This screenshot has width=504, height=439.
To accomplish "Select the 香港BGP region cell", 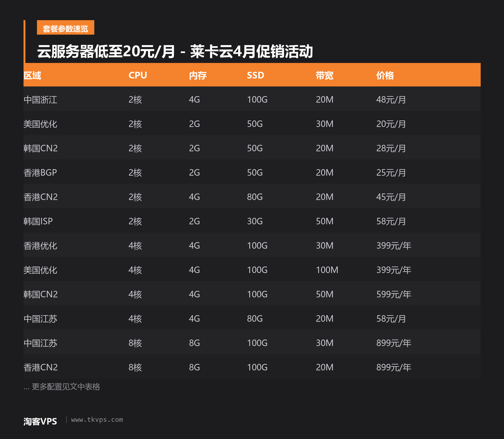I will point(40,173).
